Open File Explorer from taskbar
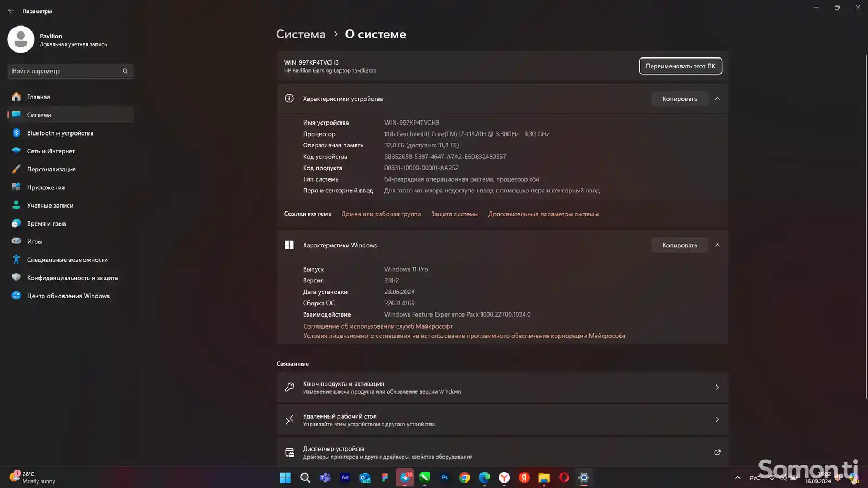 pyautogui.click(x=544, y=478)
